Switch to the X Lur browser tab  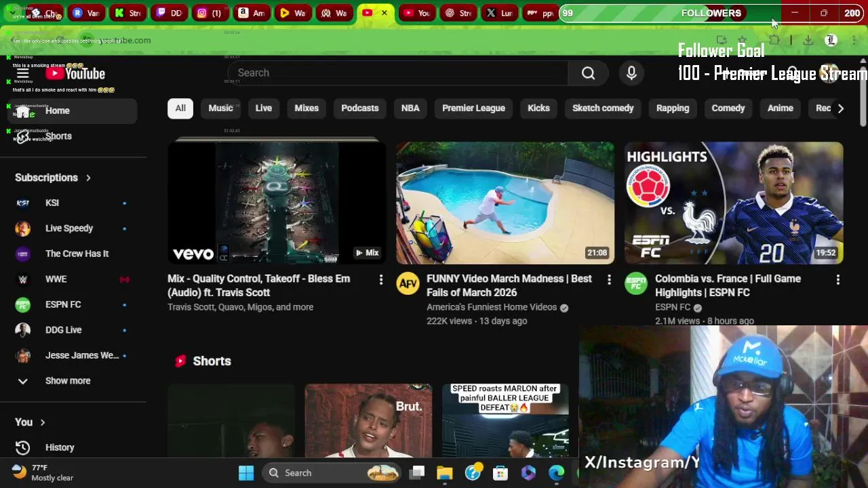tap(501, 13)
